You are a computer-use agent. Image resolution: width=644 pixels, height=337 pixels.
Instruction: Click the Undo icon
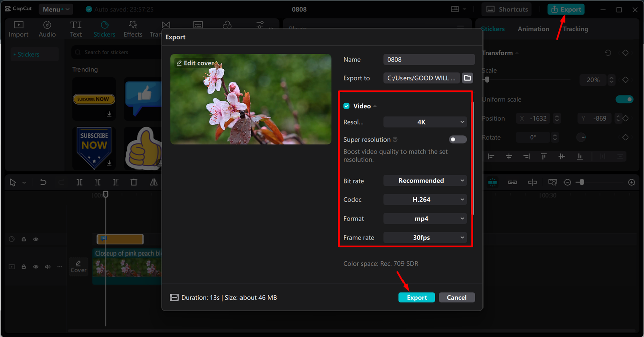pos(43,182)
